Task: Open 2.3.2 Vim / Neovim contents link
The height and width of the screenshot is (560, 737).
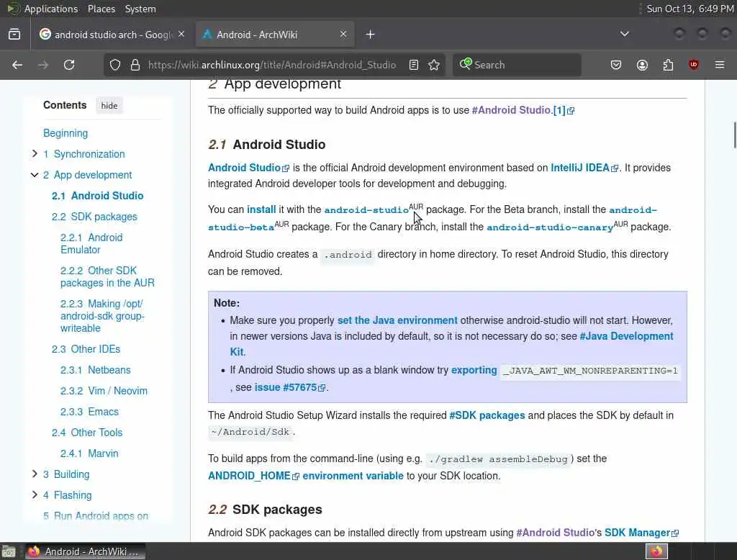Action: pyautogui.click(x=104, y=391)
